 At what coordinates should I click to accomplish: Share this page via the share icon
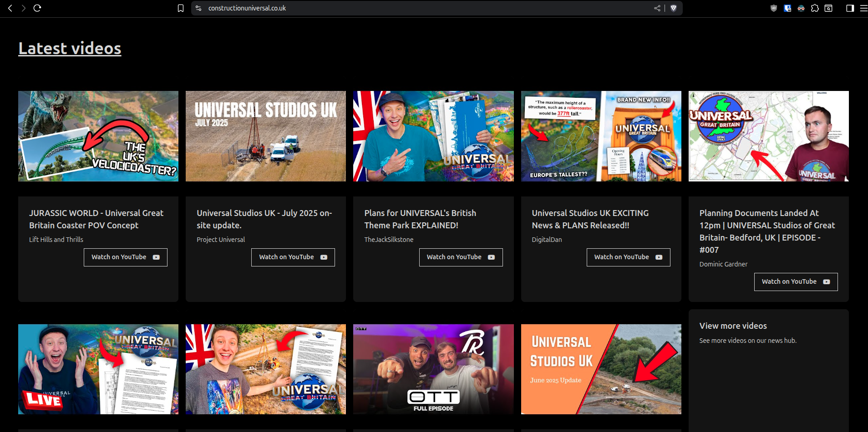[657, 8]
